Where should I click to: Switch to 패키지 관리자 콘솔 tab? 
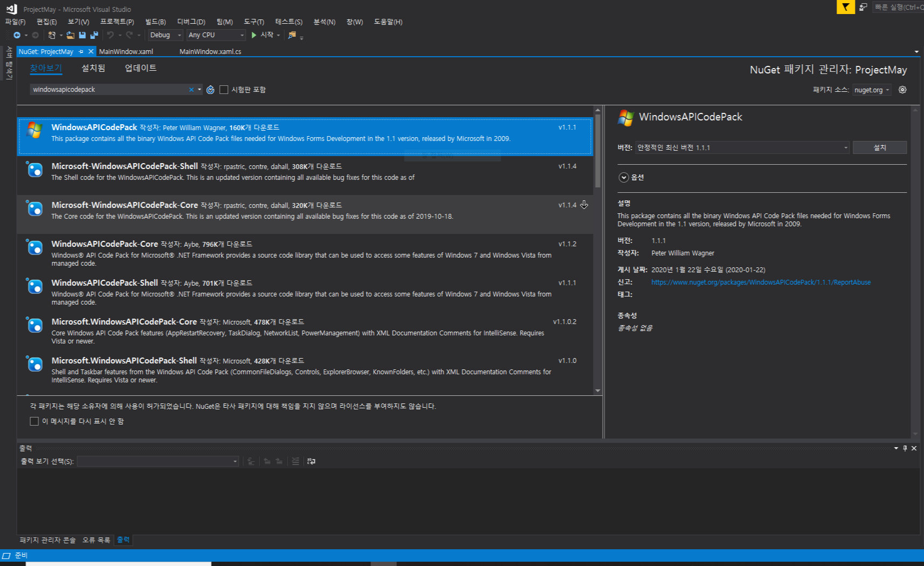[48, 540]
